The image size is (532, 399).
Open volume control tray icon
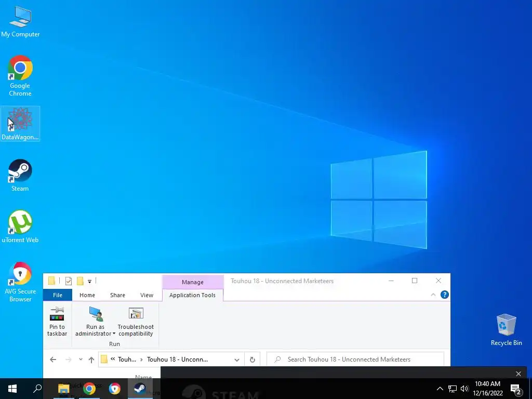pyautogui.click(x=464, y=389)
